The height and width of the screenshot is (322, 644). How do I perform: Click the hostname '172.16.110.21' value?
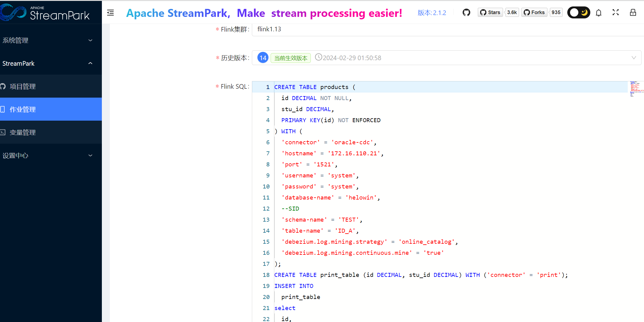354,153
